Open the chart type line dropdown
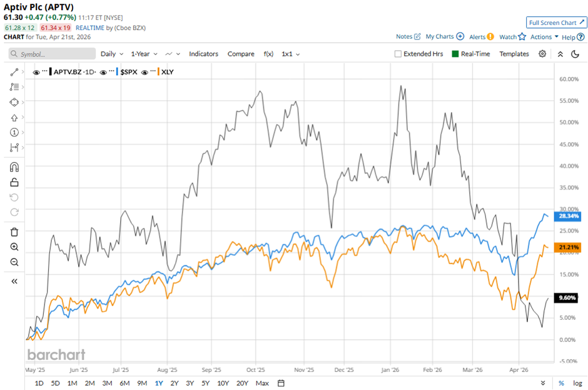The height and width of the screenshot is (390, 588). (173, 54)
